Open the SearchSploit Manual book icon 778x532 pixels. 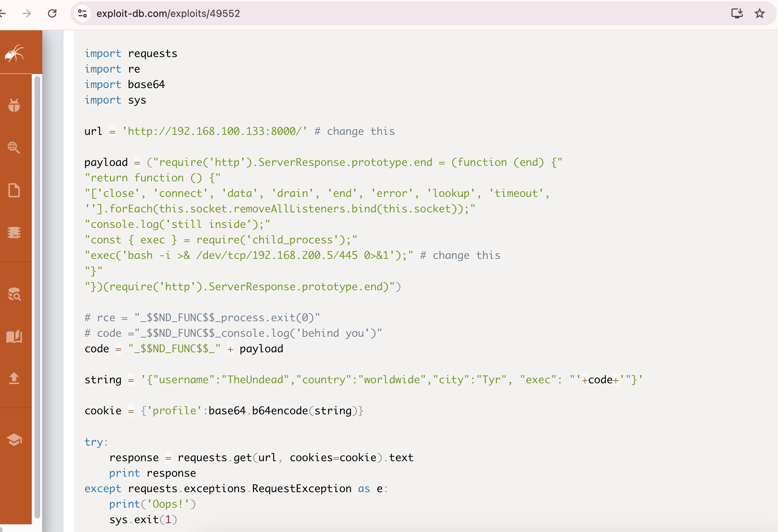point(14,336)
